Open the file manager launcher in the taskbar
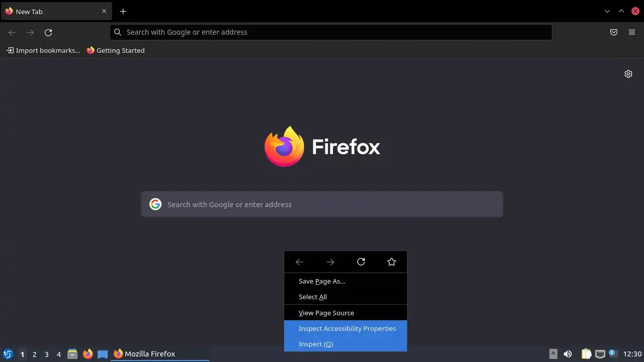The image size is (644, 362). (72, 354)
